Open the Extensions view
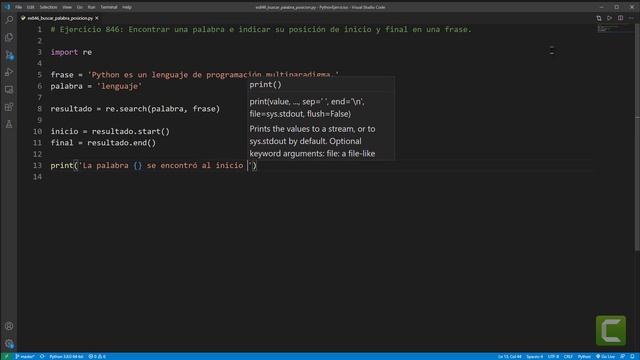640x360 pixels. click(9, 107)
